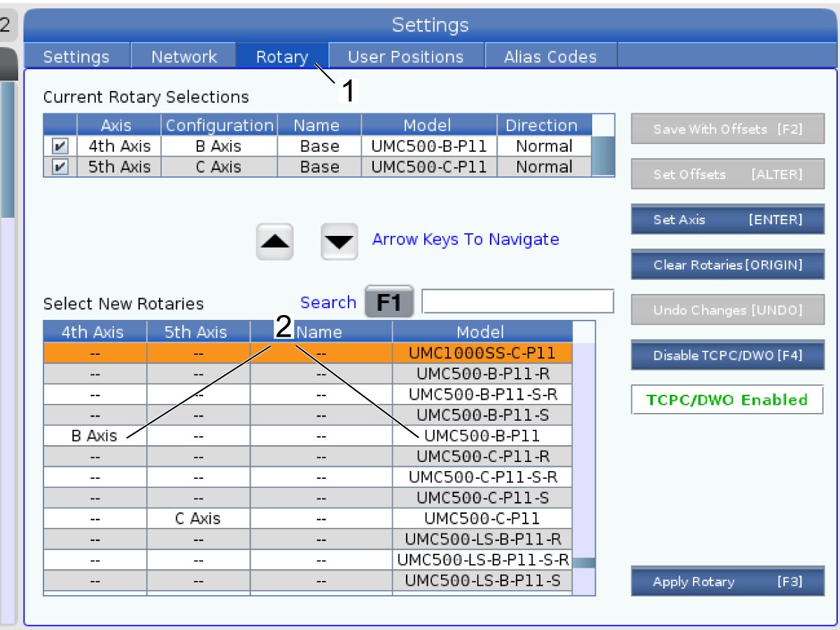Click the C Axis cell in lower table

198,519
